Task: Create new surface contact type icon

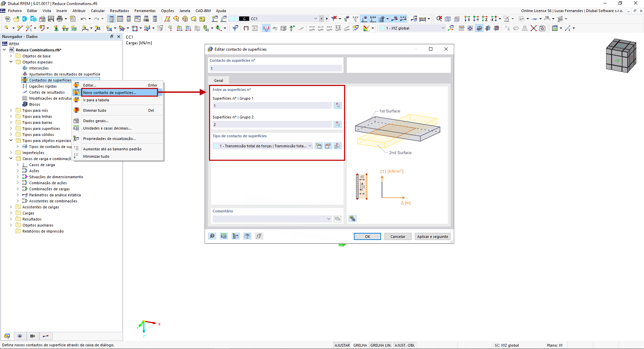Action: pyautogui.click(x=319, y=146)
